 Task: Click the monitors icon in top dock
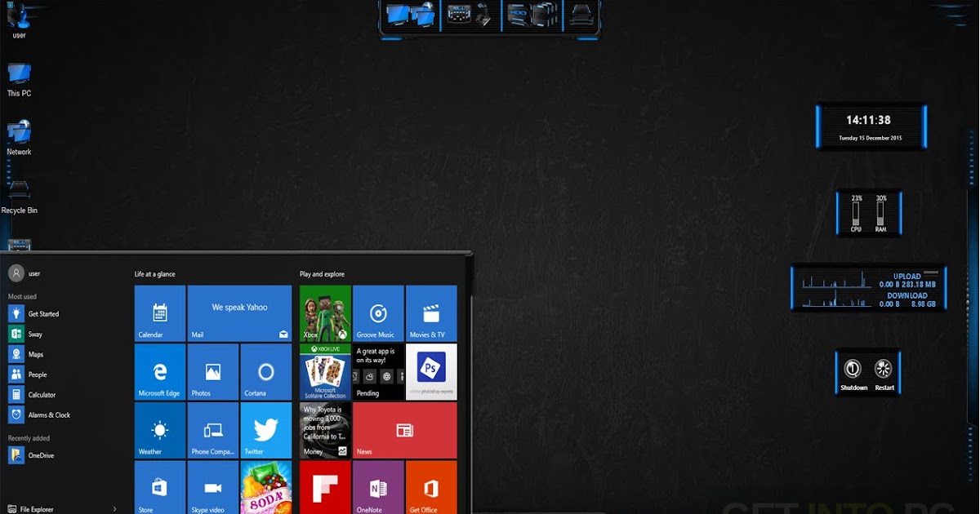pos(398,15)
